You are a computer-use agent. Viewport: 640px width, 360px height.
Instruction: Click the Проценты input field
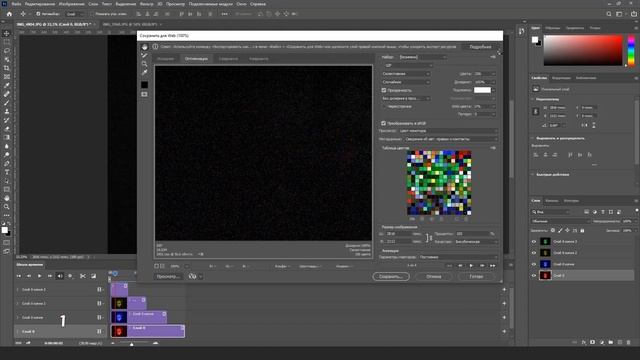click(x=472, y=234)
